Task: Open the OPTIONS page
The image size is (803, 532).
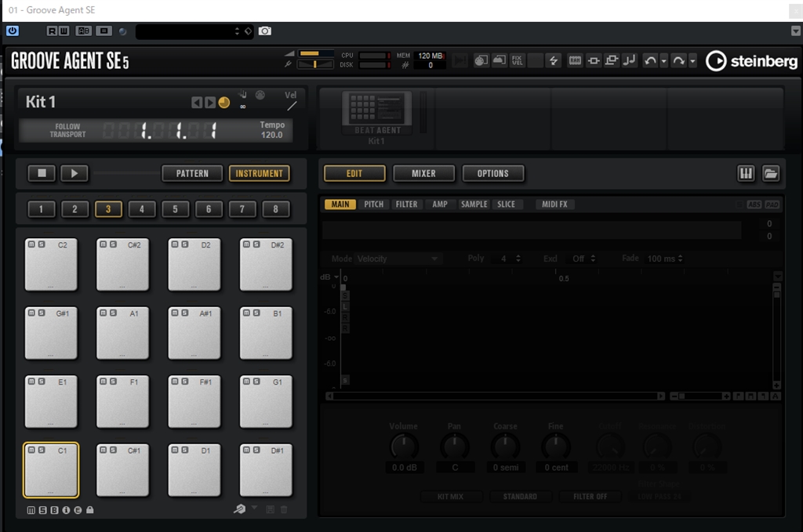Action: coord(492,173)
